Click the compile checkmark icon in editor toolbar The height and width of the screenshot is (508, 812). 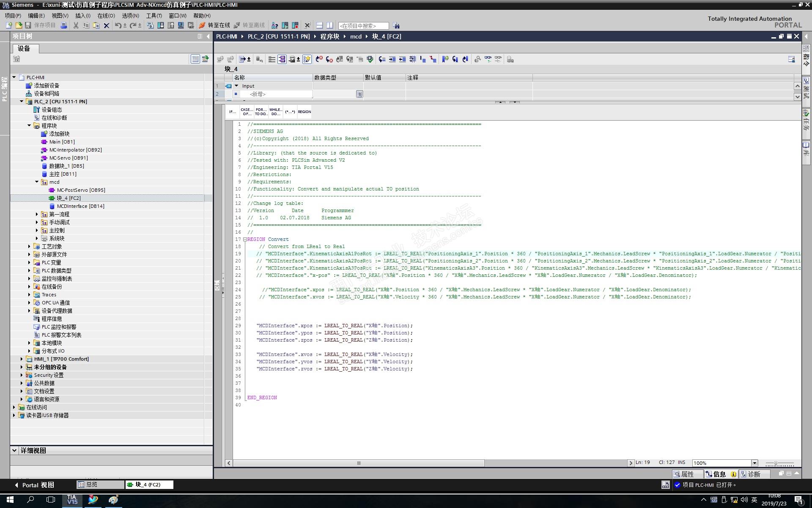click(370, 59)
